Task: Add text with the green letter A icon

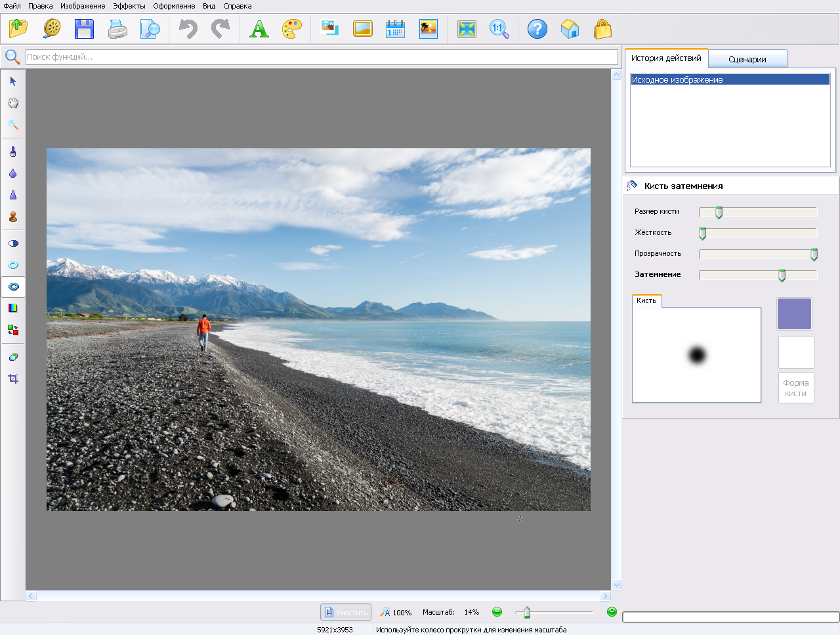Action: pos(259,29)
